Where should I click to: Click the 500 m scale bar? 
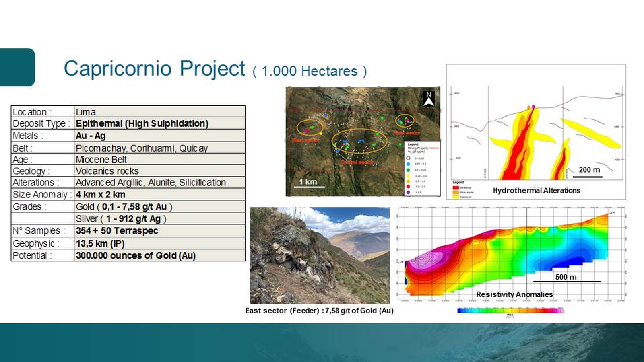567,281
